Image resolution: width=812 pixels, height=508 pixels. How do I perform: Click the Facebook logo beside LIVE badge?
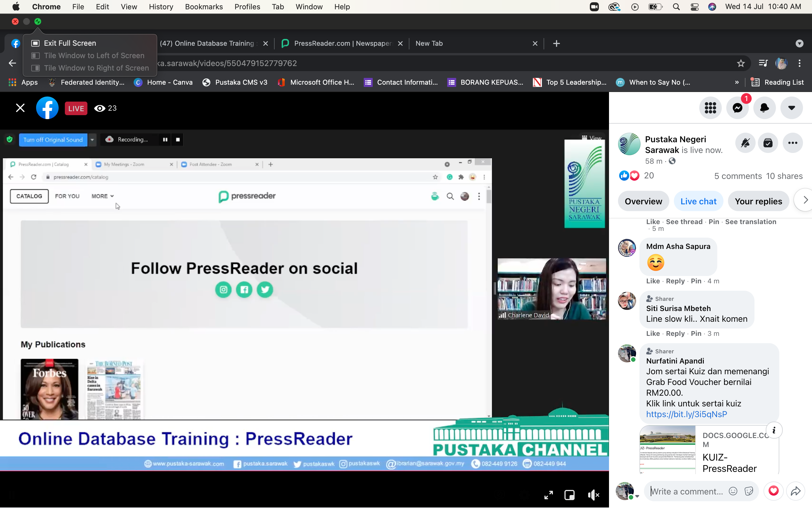click(x=47, y=108)
